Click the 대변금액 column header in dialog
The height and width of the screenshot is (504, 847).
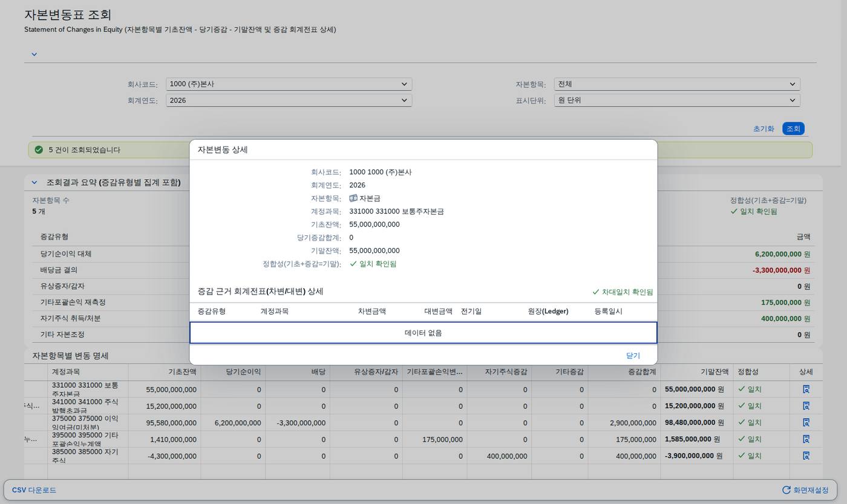[x=438, y=312]
